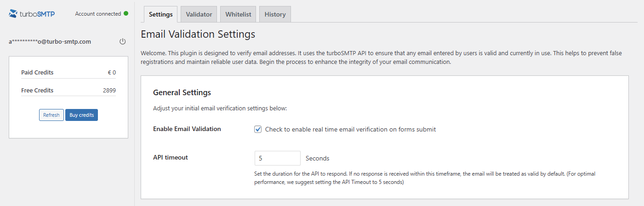Select the masked account email address
The width and height of the screenshot is (644, 206).
pyautogui.click(x=50, y=41)
